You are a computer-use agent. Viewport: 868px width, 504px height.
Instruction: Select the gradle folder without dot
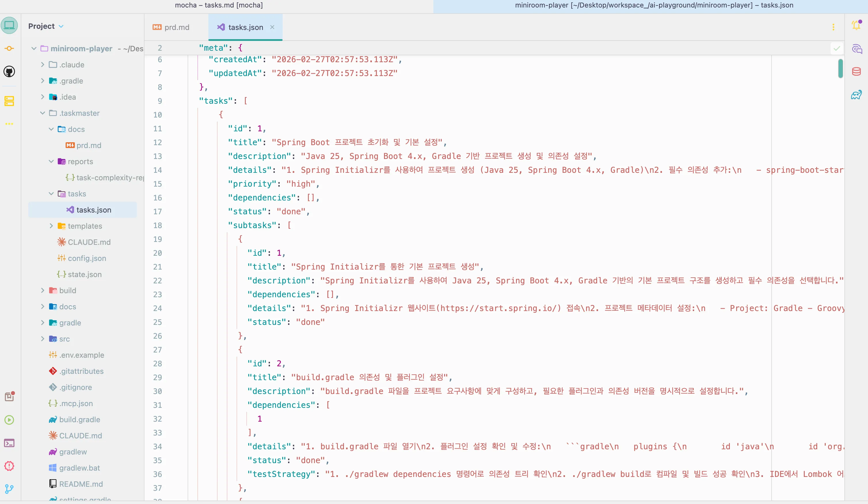tap(65, 323)
